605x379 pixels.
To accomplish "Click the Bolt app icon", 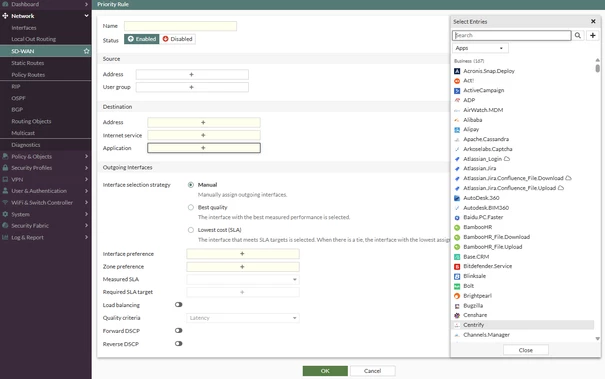I will (x=457, y=286).
